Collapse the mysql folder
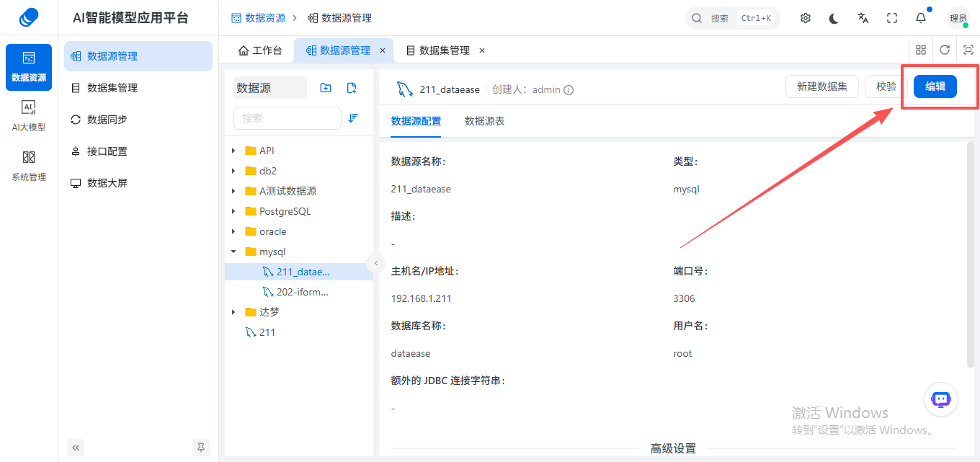This screenshot has height=462, width=980. (x=233, y=252)
